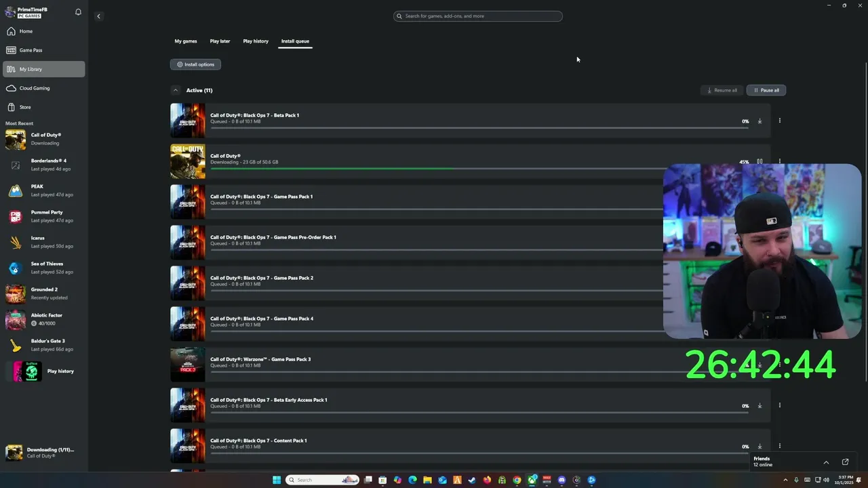Image resolution: width=868 pixels, height=488 pixels.
Task: Open Play history in the sidebar
Action: [x=45, y=371]
